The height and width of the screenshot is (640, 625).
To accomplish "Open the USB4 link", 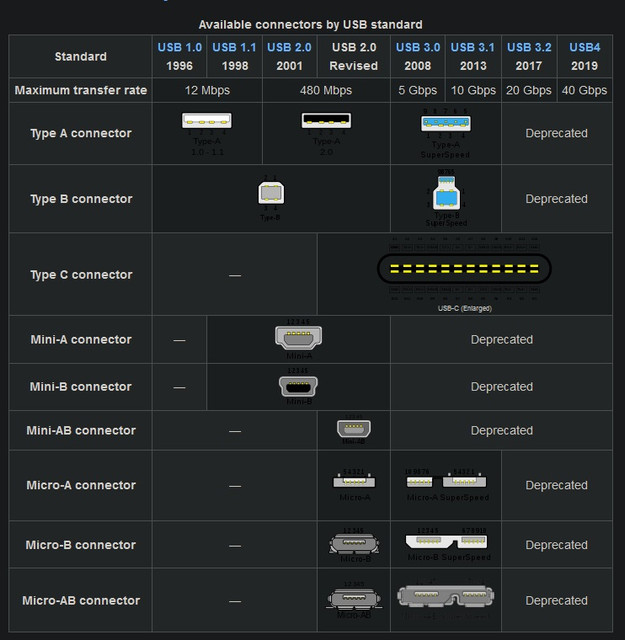I will 585,47.
